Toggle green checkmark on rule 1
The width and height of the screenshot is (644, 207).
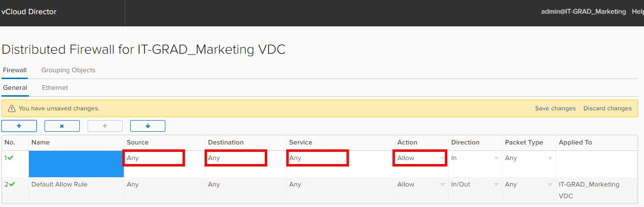point(12,158)
